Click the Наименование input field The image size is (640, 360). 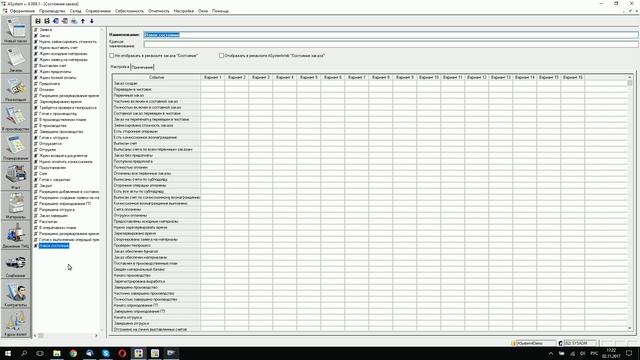(x=391, y=35)
